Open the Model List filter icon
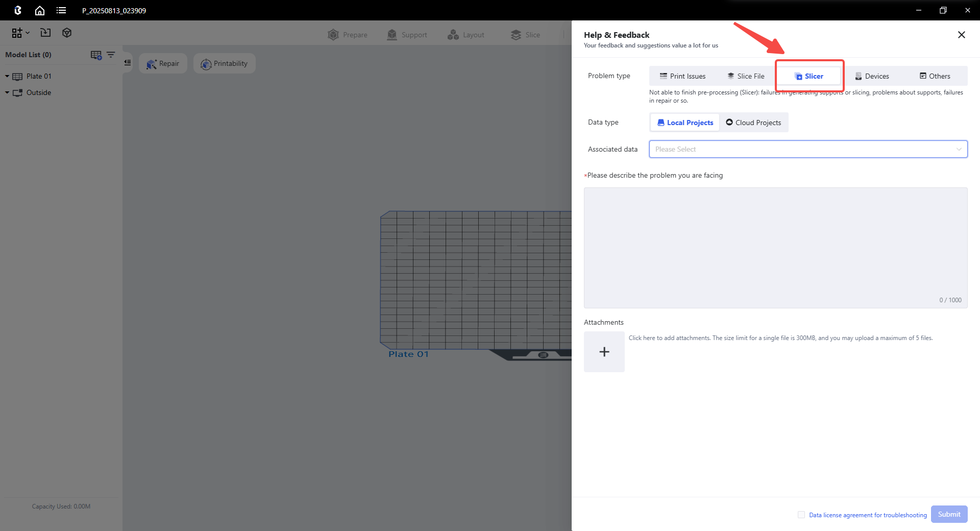 [x=111, y=55]
